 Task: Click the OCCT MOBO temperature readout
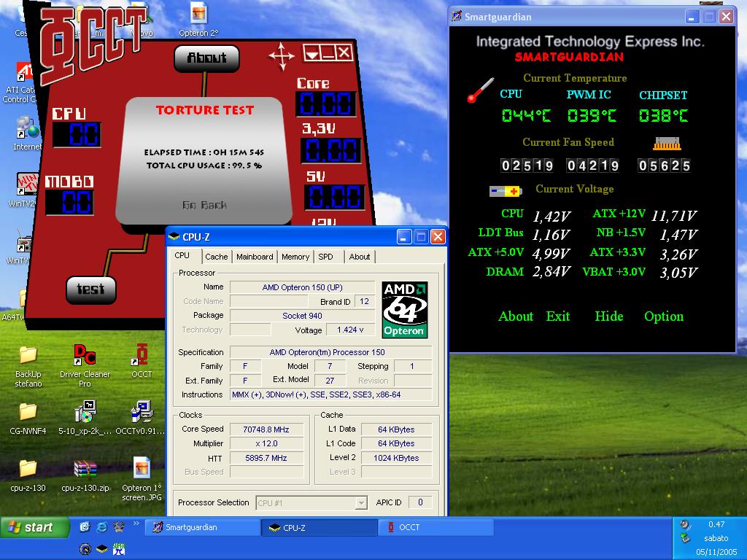[70, 202]
